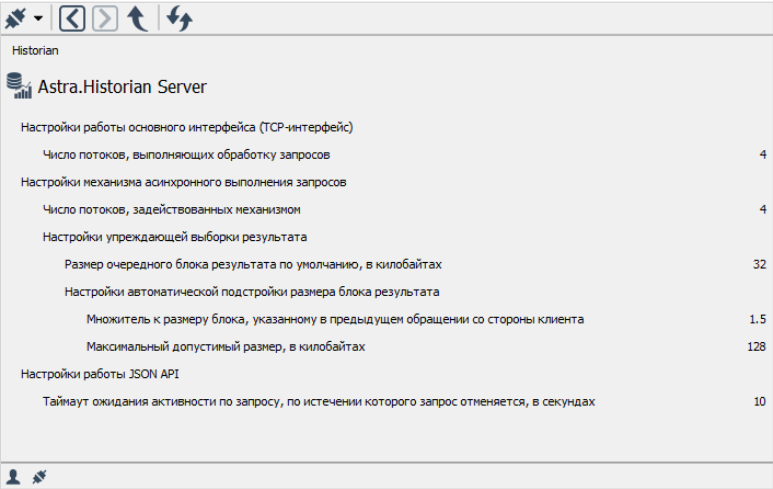Click the plug icon in status bar
The width and height of the screenshot is (773, 489).
click(39, 477)
